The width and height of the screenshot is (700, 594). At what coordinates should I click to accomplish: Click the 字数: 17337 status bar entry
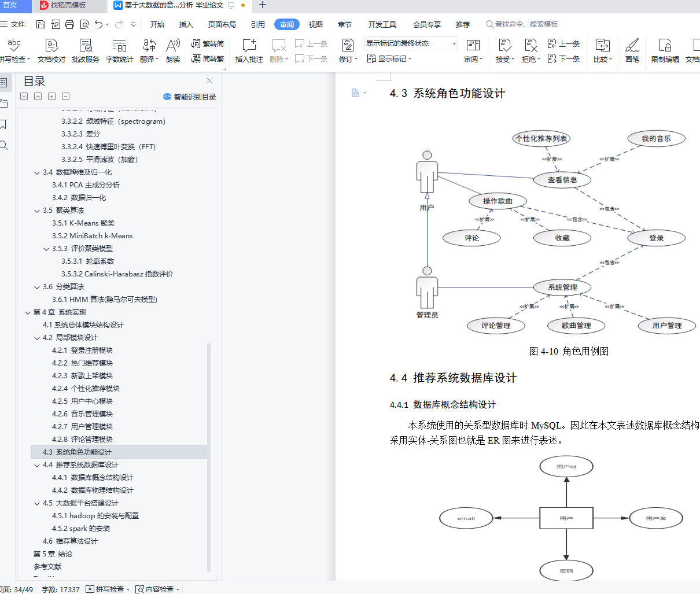click(61, 589)
